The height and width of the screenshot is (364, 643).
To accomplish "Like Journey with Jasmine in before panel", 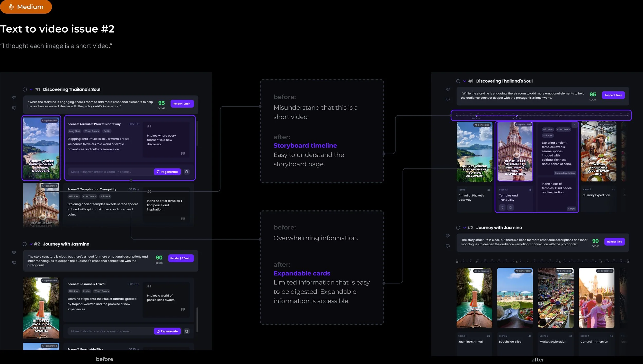I will pyautogui.click(x=14, y=253).
